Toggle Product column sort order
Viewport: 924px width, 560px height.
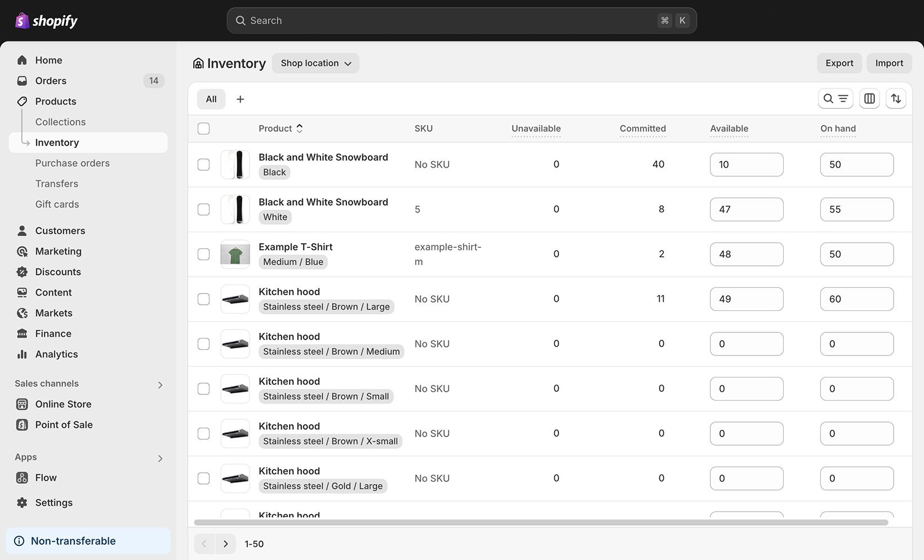(x=299, y=128)
